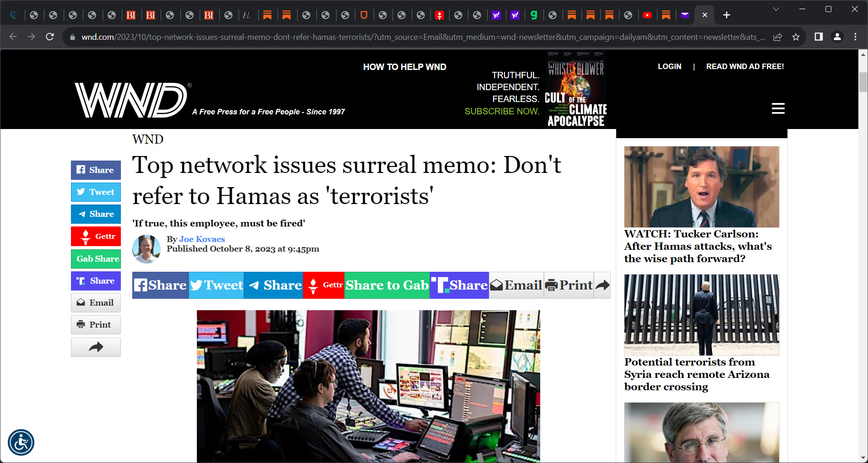Toggle browser side panel
The height and width of the screenshot is (463, 868).
click(x=819, y=37)
